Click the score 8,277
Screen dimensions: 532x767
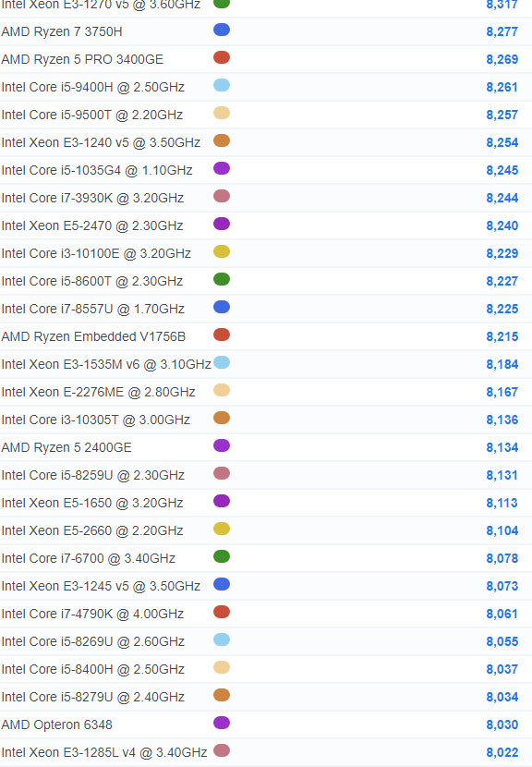click(502, 31)
